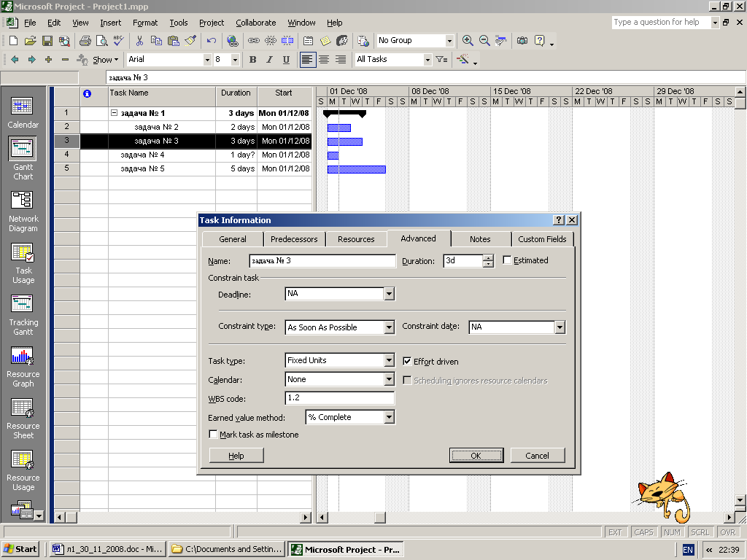Toggle Center alignment button
Viewport: 747px width, 560px height.
(324, 60)
